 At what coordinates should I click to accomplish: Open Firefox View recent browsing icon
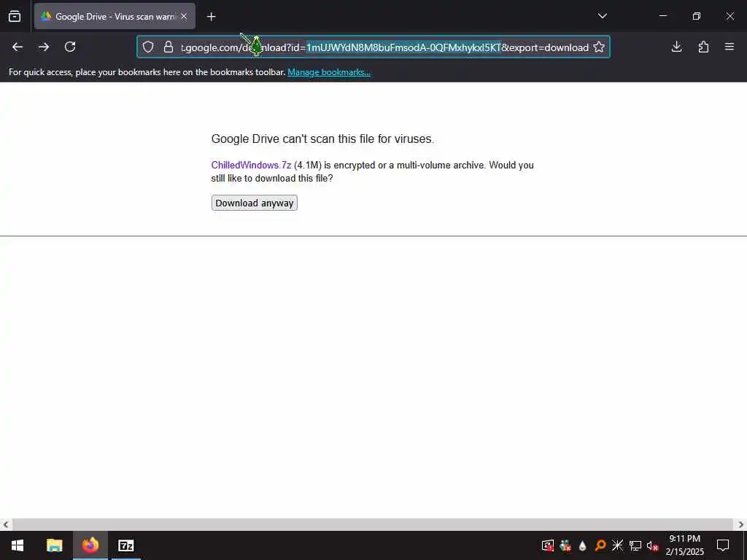tap(15, 16)
